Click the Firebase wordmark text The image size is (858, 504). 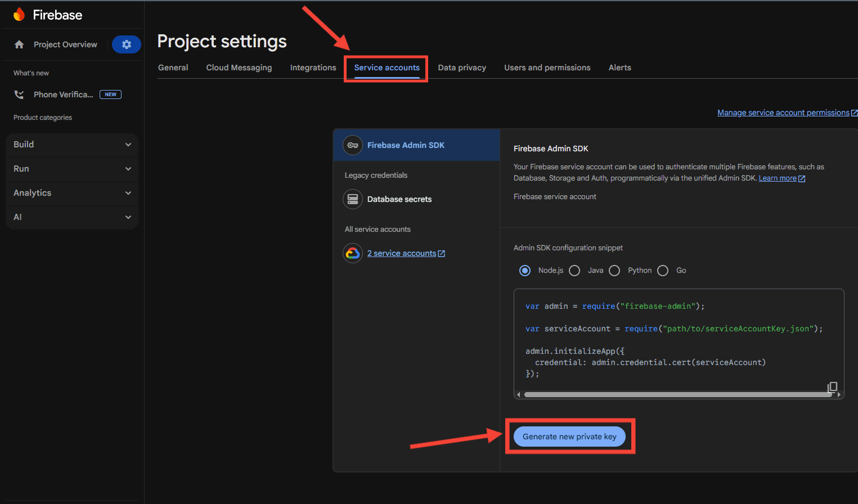57,15
